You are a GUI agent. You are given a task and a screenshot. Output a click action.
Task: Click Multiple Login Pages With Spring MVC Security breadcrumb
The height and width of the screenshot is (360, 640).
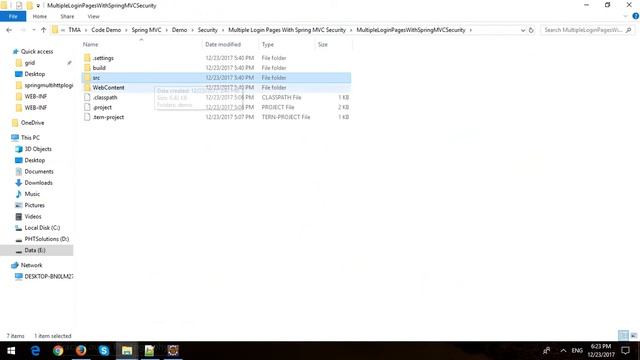click(x=287, y=30)
